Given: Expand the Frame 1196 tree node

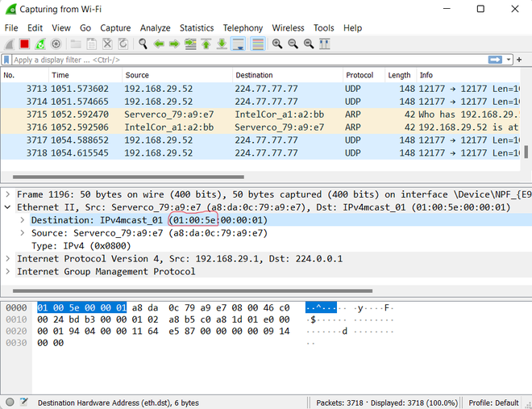Looking at the screenshot, I should [x=8, y=194].
